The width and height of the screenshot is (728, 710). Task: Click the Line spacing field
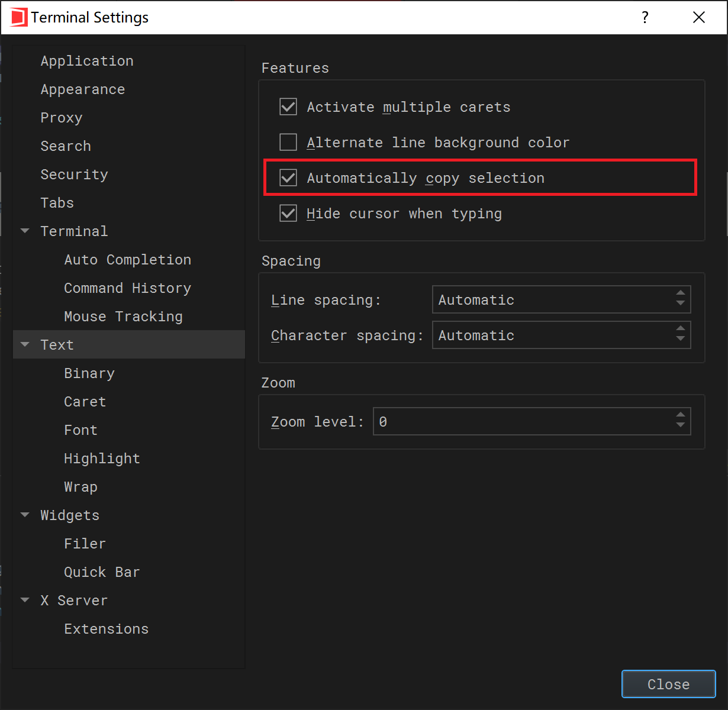point(562,299)
